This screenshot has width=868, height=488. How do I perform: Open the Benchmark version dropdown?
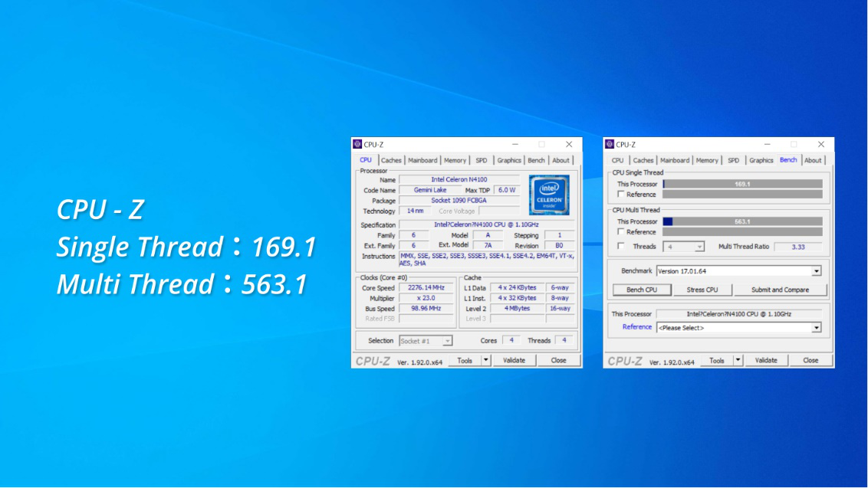817,271
